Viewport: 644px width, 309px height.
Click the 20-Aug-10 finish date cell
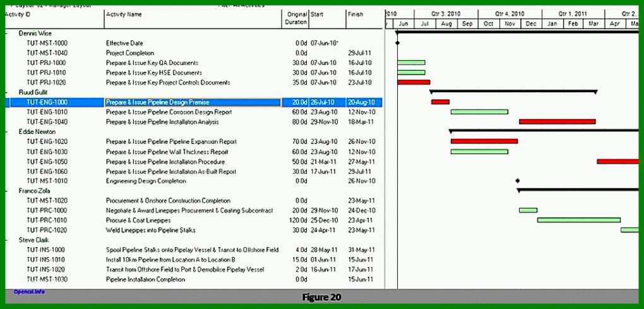(361, 102)
